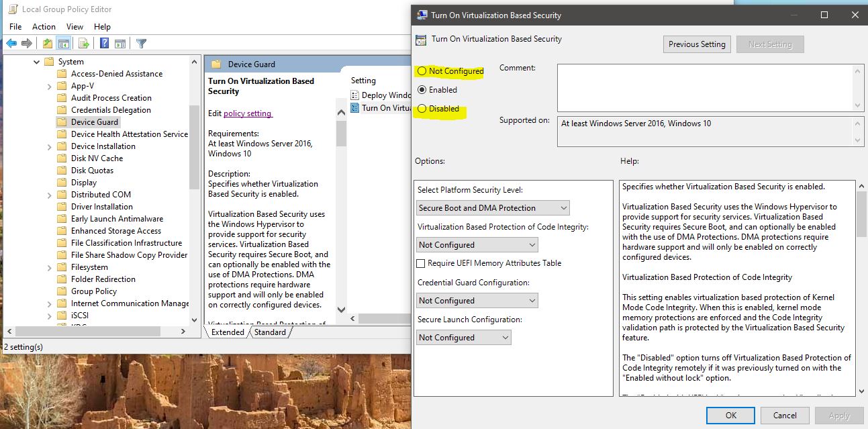This screenshot has width=868, height=429.
Task: Select the Not Configured radio button
Action: pos(422,70)
